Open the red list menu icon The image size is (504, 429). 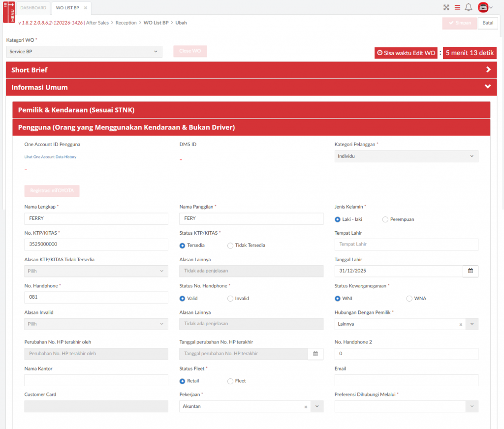pyautogui.click(x=457, y=7)
